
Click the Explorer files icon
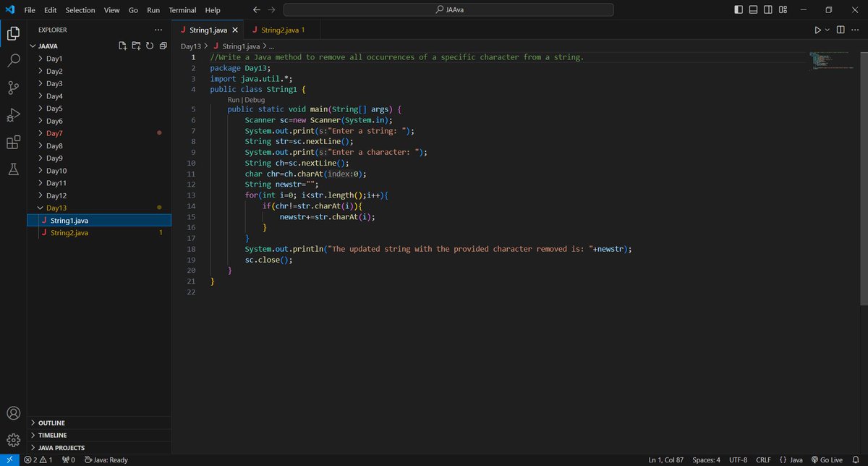point(13,33)
